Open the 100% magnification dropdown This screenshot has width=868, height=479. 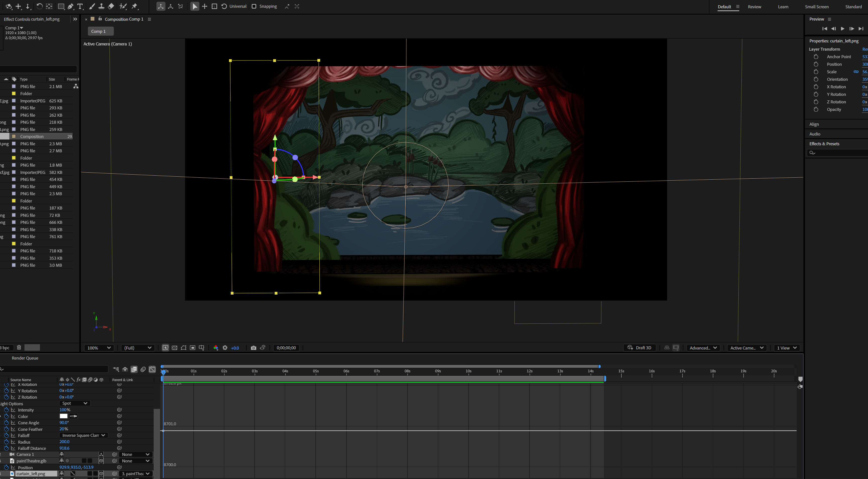pos(99,348)
